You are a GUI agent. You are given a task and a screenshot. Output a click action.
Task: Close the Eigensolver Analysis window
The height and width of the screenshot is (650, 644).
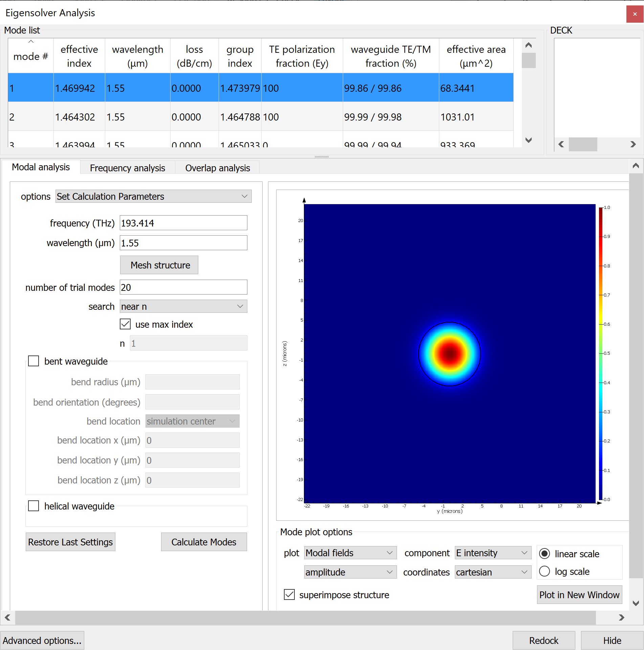(x=635, y=14)
